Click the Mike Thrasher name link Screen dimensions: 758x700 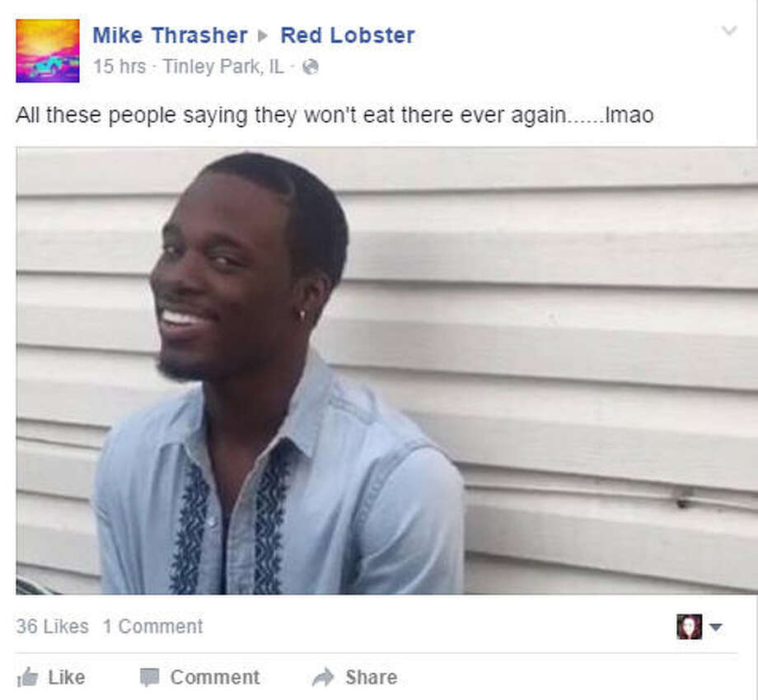pyautogui.click(x=170, y=35)
